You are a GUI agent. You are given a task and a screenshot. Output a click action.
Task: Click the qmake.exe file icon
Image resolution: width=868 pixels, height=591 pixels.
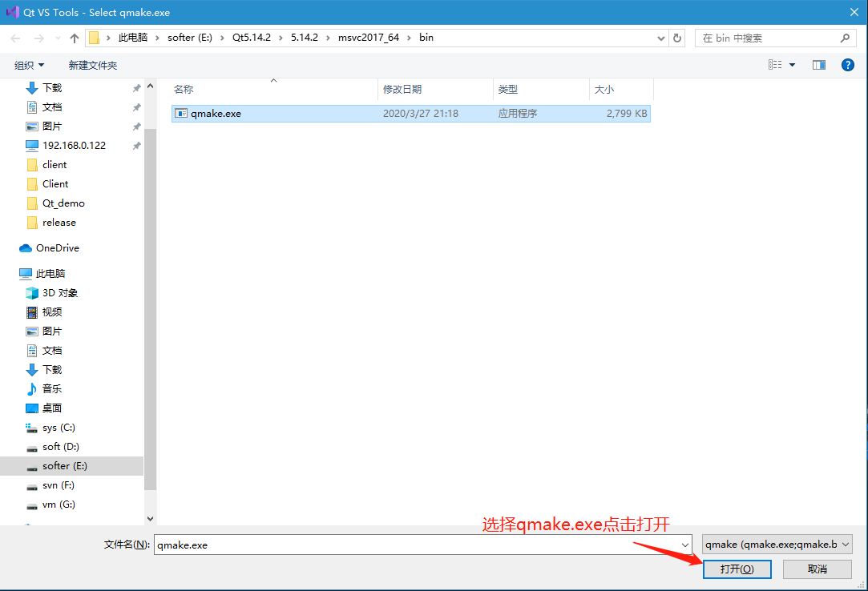coord(181,114)
